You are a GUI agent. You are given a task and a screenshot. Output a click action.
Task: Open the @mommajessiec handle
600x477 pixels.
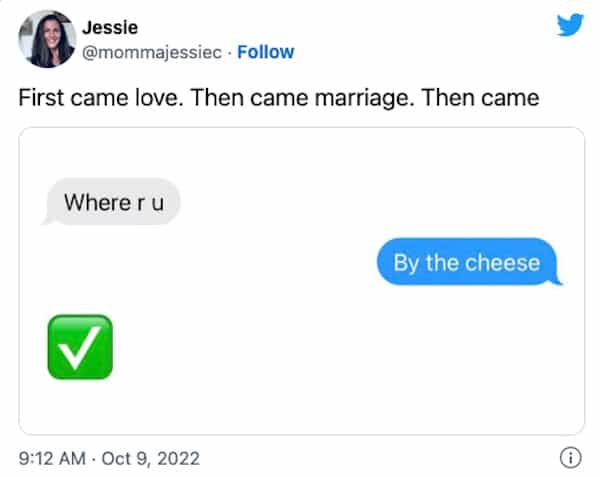(x=152, y=52)
